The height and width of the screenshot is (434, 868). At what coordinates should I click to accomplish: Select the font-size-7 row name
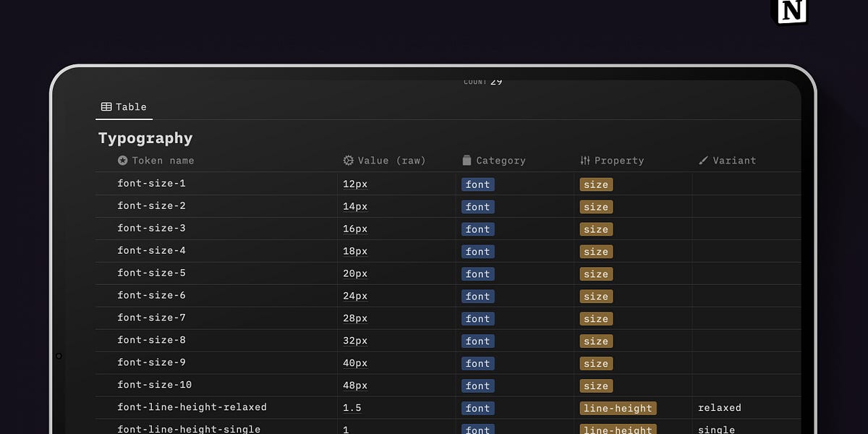point(152,318)
